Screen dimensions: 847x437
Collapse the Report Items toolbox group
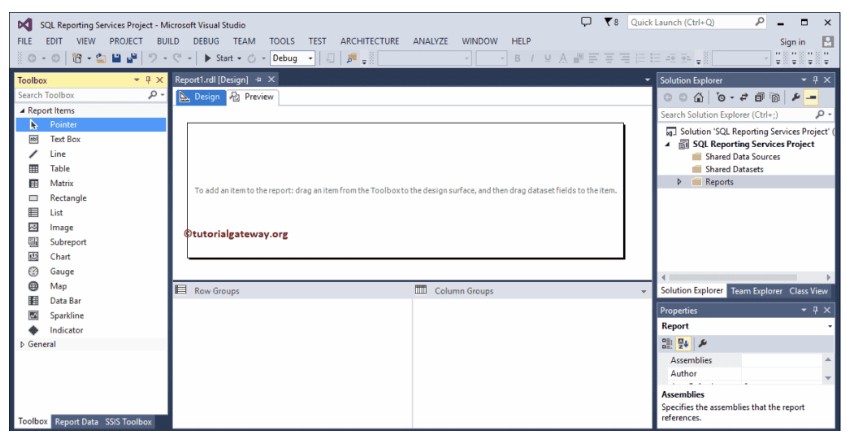(22, 110)
